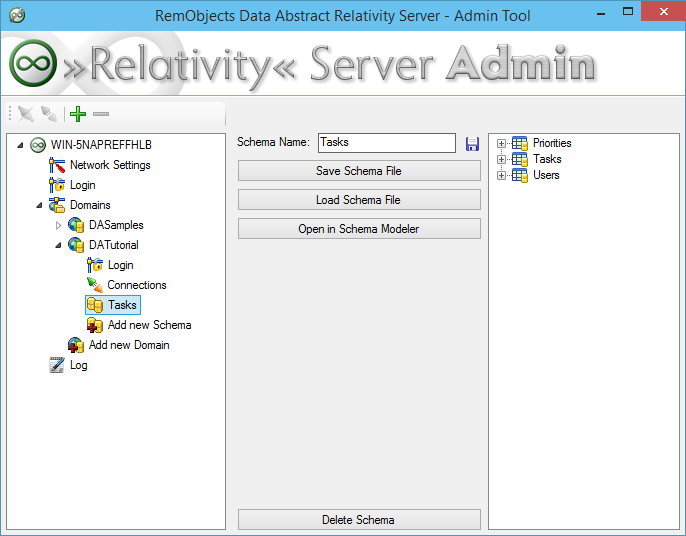Select the Users table label
The width and height of the screenshot is (686, 536).
pos(546,175)
